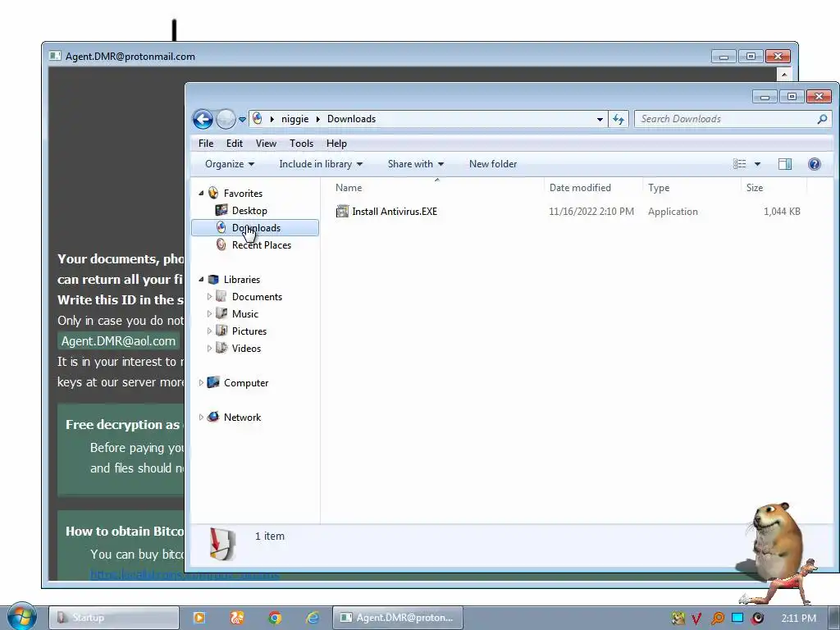
Task: Select Network in navigation pane
Action: click(242, 418)
